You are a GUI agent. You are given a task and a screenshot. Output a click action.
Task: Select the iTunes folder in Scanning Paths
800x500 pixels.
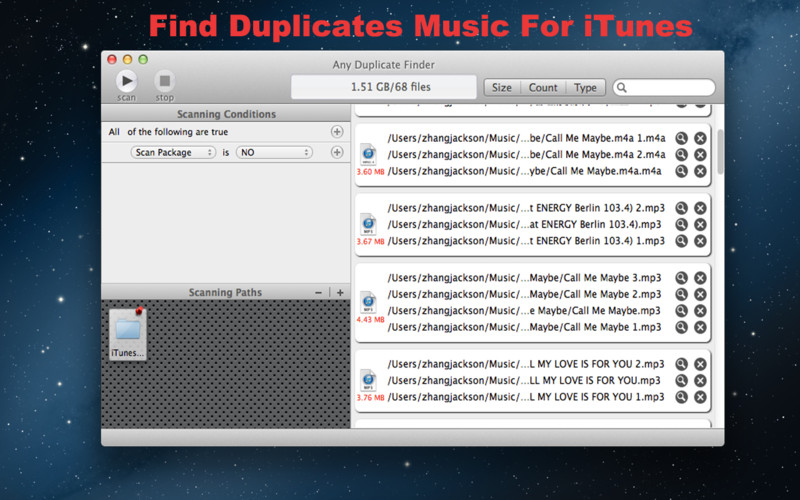click(128, 334)
